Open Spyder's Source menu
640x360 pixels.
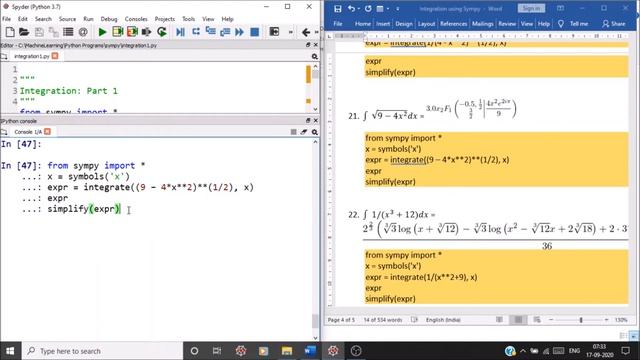(67, 19)
